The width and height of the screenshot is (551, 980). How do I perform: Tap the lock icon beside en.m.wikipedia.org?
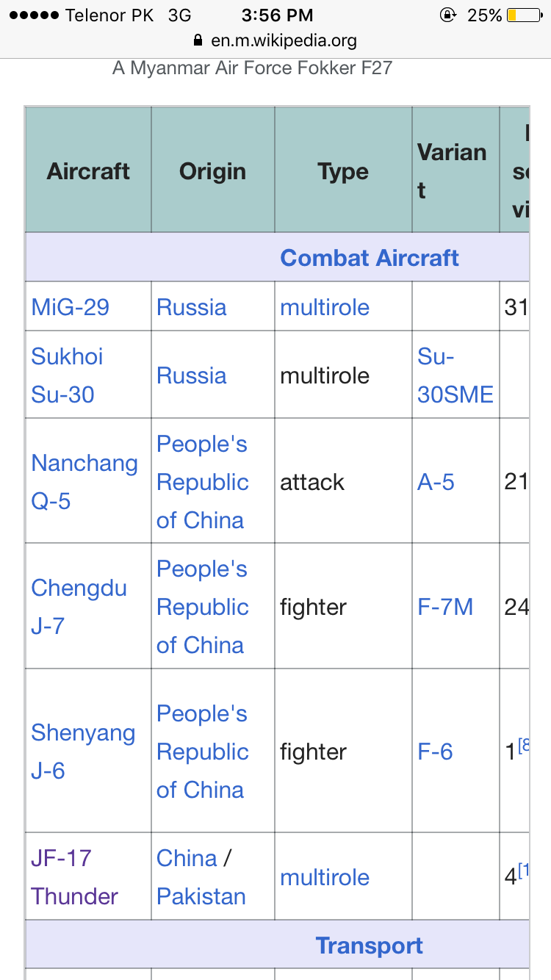196,40
